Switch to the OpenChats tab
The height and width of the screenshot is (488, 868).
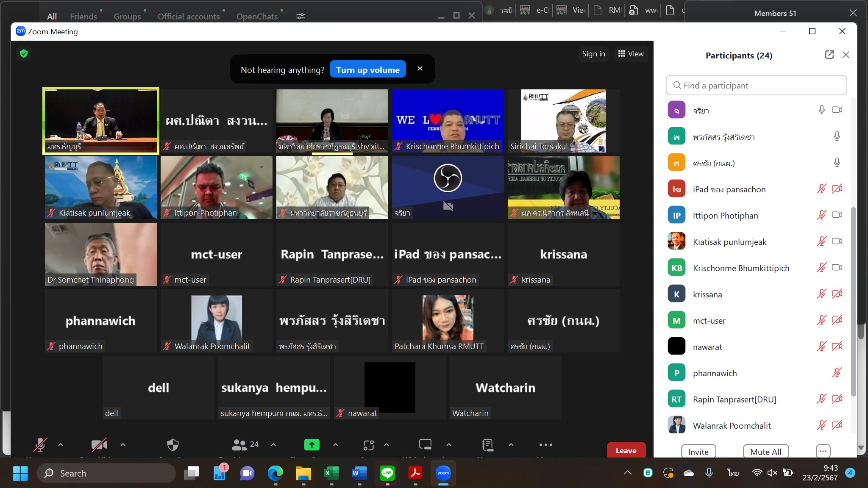tap(257, 17)
